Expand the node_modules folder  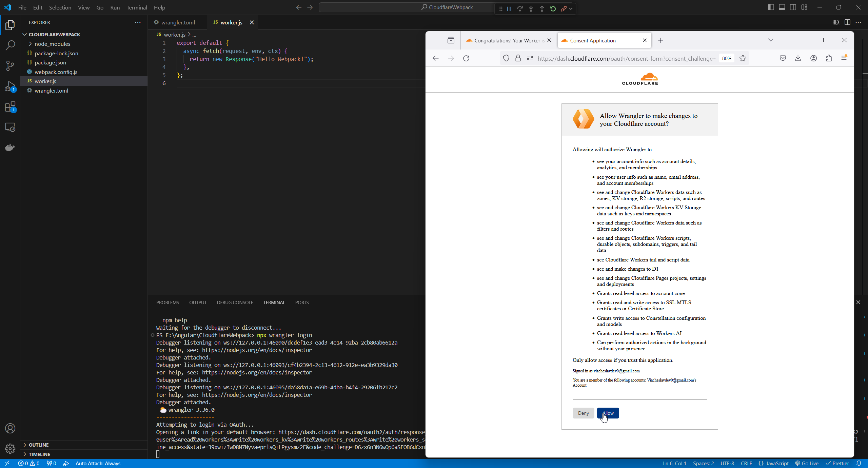[x=52, y=44]
